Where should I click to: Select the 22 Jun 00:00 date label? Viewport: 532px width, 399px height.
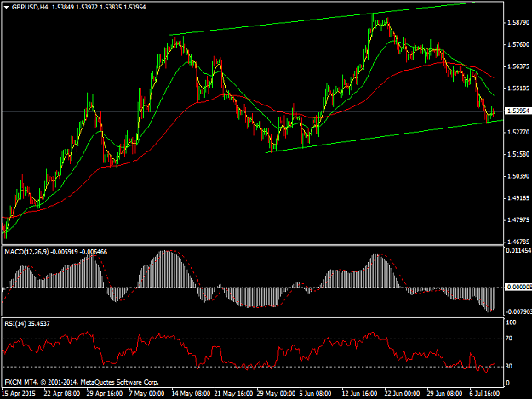coord(402,394)
